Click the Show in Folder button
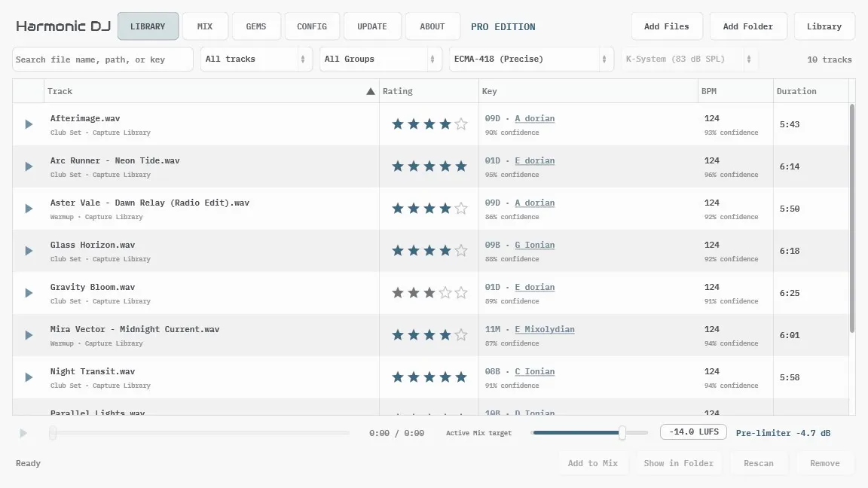868x488 pixels. point(679,464)
